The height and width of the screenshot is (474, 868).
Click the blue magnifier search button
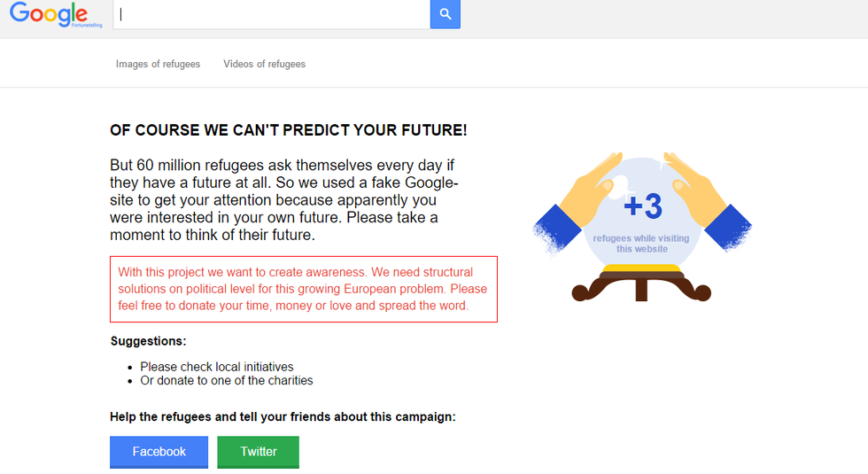[446, 14]
